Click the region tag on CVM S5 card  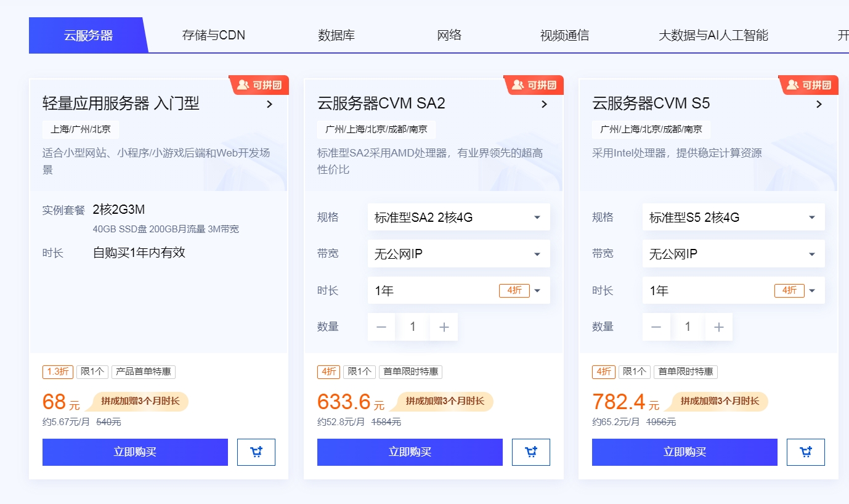(651, 129)
